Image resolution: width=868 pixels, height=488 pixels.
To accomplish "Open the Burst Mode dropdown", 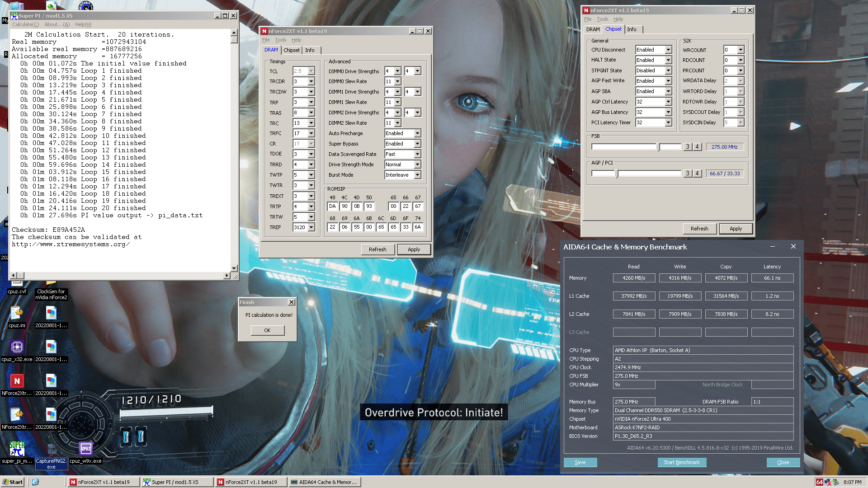I will [417, 175].
